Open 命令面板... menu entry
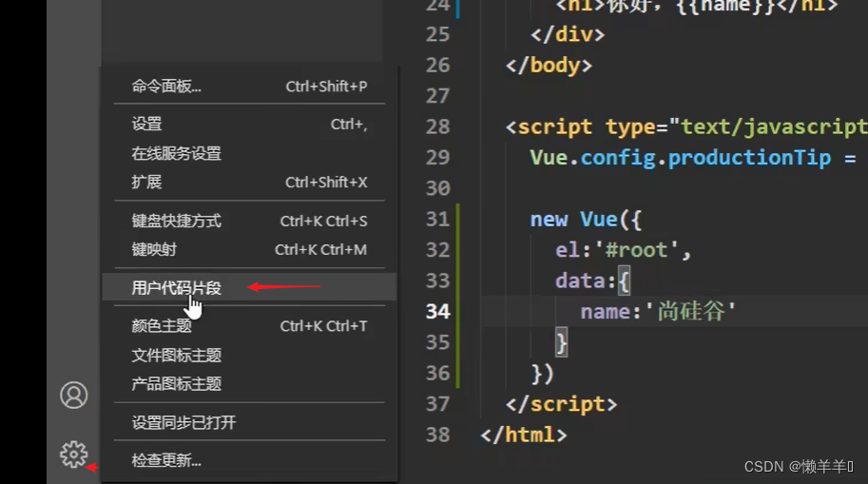The width and height of the screenshot is (868, 484). tap(249, 87)
